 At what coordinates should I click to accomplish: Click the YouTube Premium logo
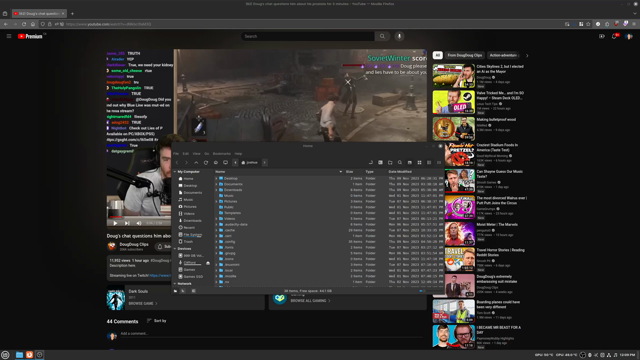tap(30, 36)
